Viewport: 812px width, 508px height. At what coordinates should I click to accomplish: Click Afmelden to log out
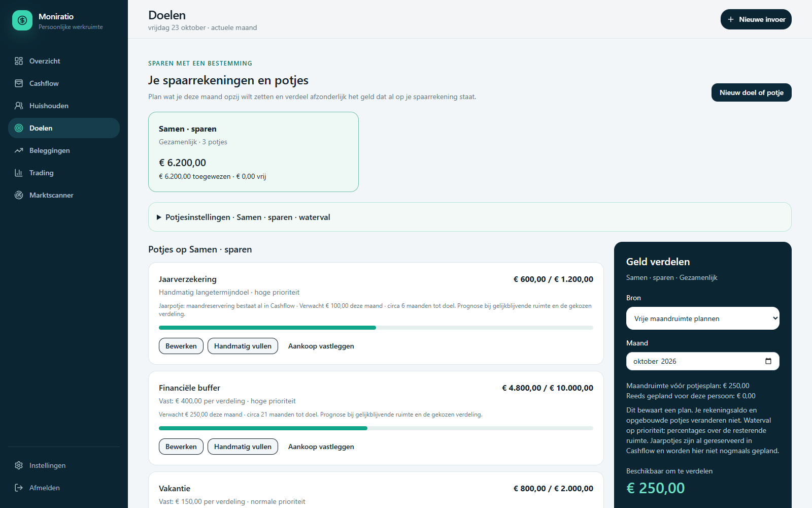pyautogui.click(x=64, y=488)
